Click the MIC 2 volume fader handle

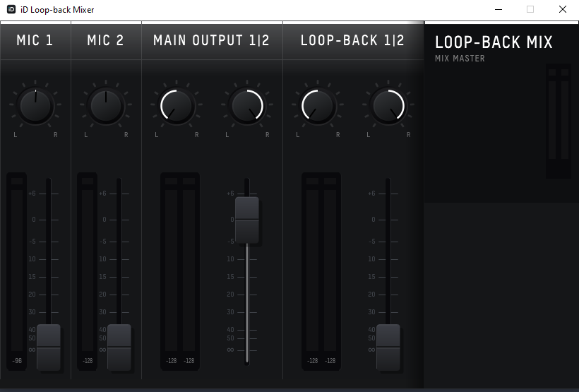pos(119,348)
